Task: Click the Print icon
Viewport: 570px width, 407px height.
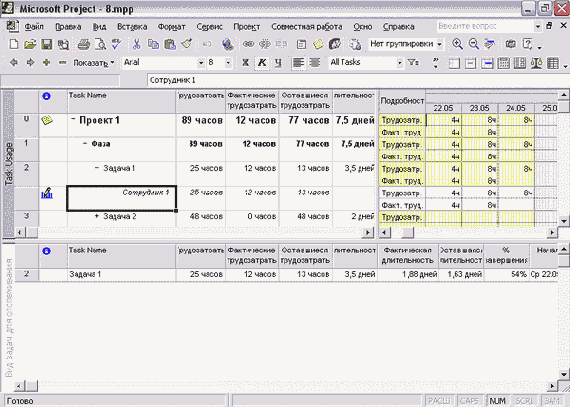Action: [84, 44]
